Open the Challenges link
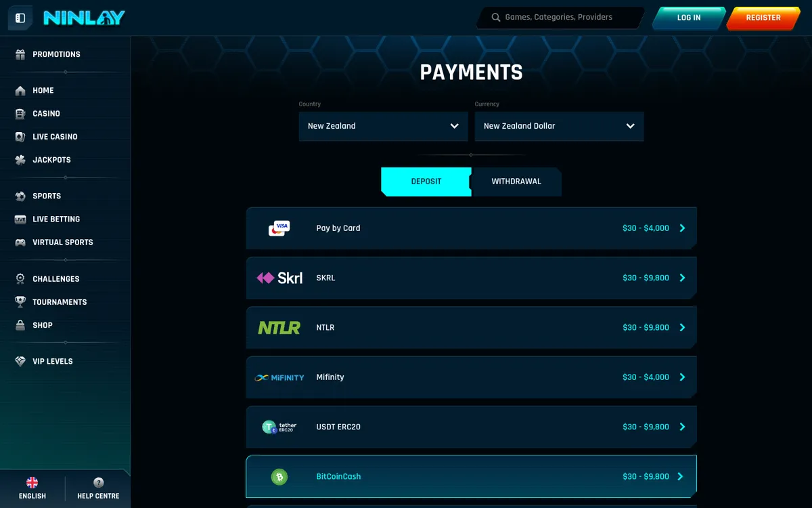Image resolution: width=812 pixels, height=508 pixels. [x=56, y=279]
